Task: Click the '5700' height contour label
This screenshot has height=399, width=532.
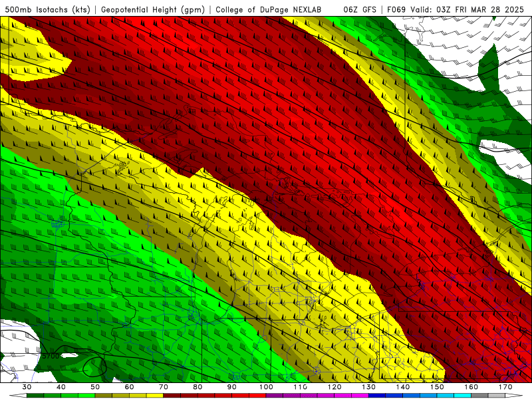Action: [x=51, y=356]
